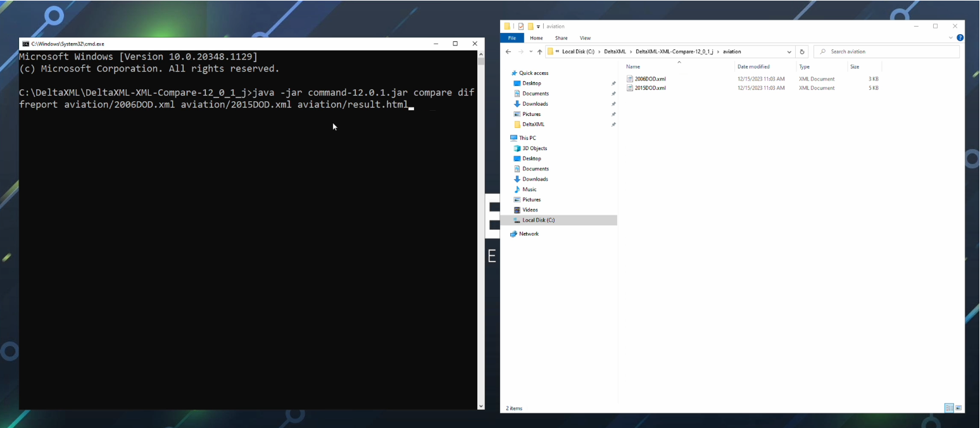Open Desktop under Quick access
The image size is (980, 428).
pyautogui.click(x=532, y=84)
